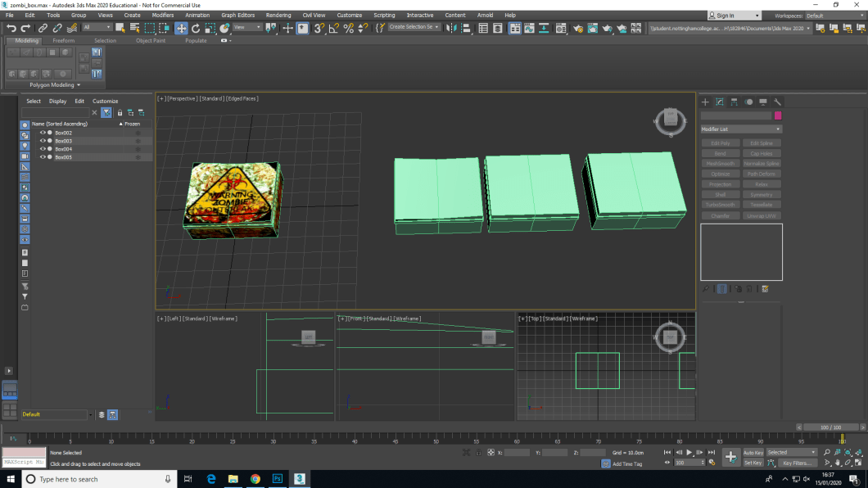Open the Modifiers menu

click(x=162, y=15)
